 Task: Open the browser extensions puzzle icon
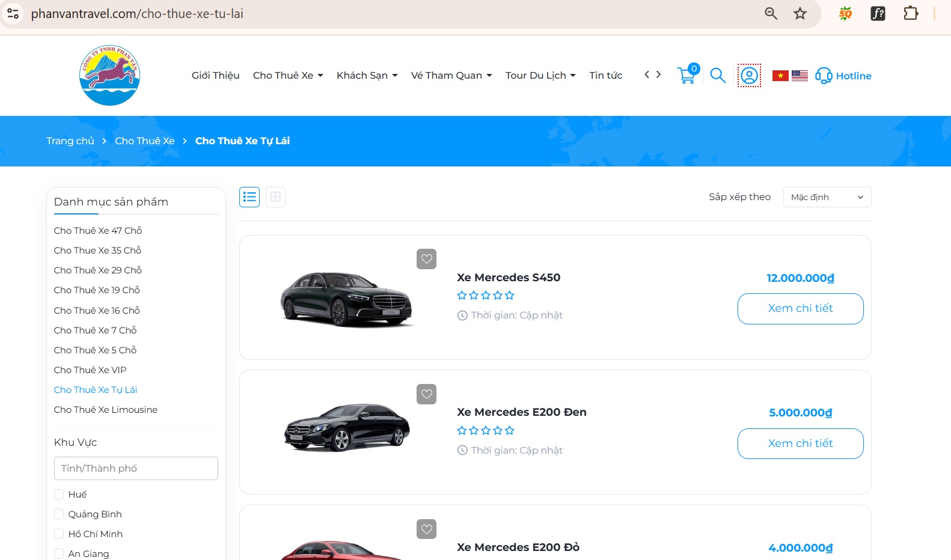[x=911, y=13]
